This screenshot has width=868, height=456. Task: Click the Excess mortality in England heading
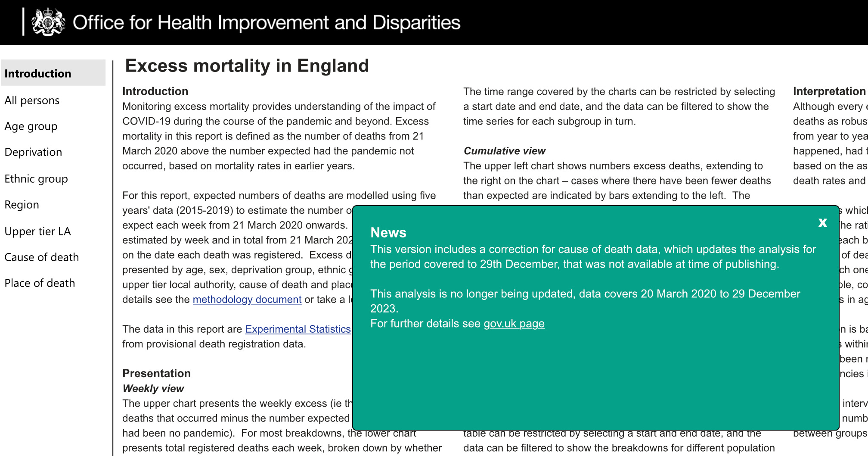(x=247, y=66)
